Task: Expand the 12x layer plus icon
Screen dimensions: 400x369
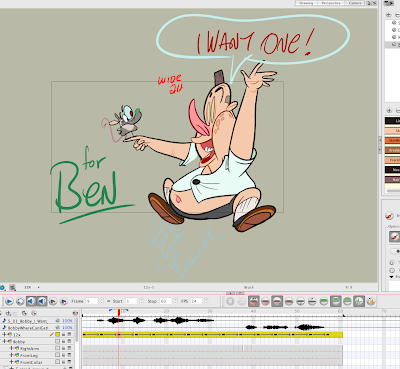Action: pos(4,334)
